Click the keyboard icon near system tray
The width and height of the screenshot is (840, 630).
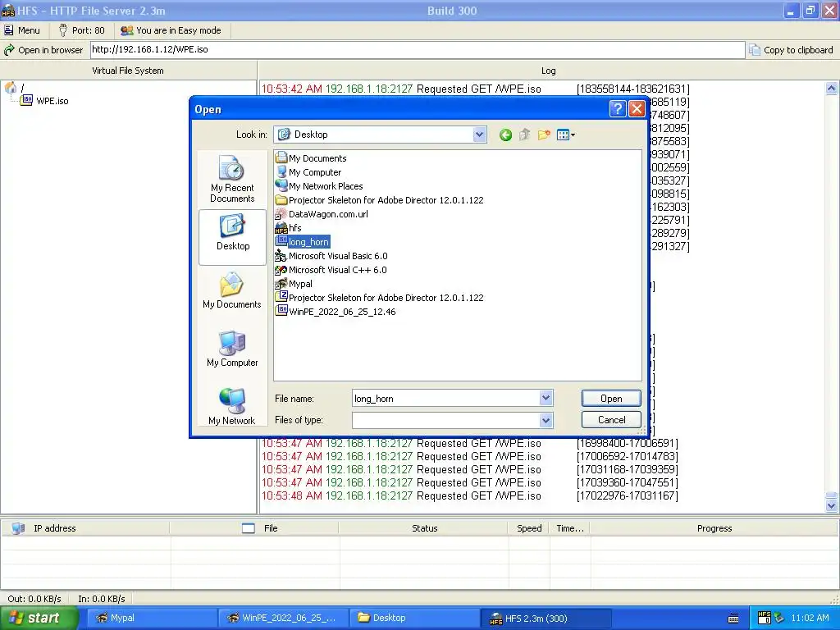733,619
